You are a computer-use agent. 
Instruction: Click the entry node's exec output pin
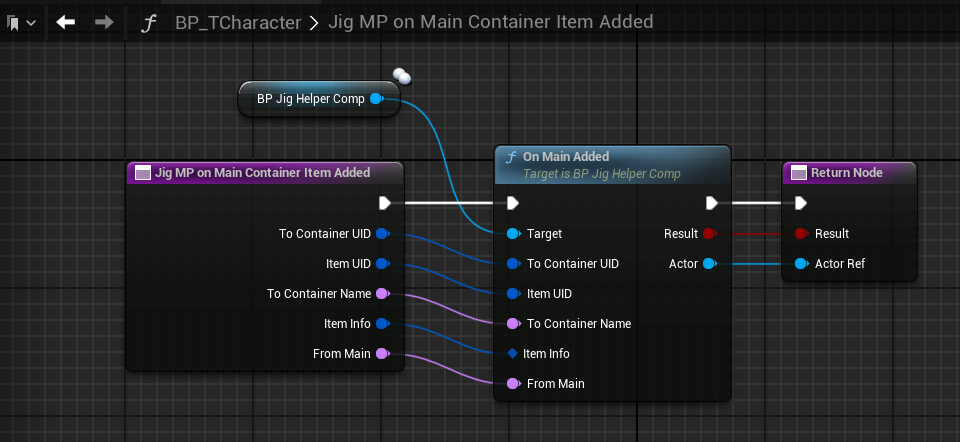click(385, 203)
